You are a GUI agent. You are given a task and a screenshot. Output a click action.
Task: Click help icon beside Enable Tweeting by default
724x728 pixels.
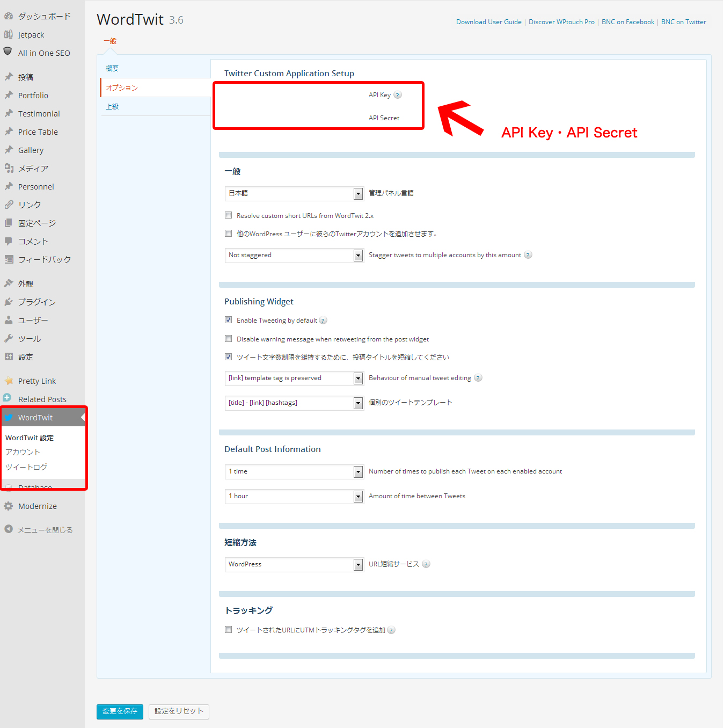click(323, 321)
